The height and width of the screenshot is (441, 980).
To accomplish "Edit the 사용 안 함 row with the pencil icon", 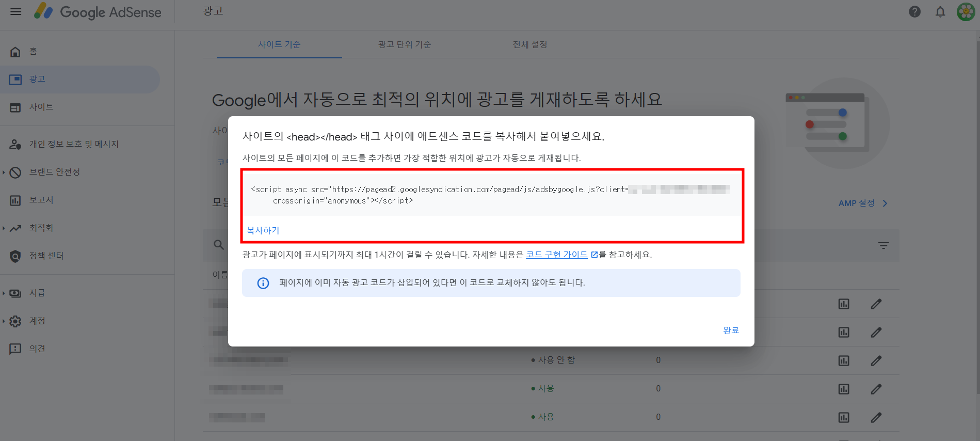I will pyautogui.click(x=876, y=361).
